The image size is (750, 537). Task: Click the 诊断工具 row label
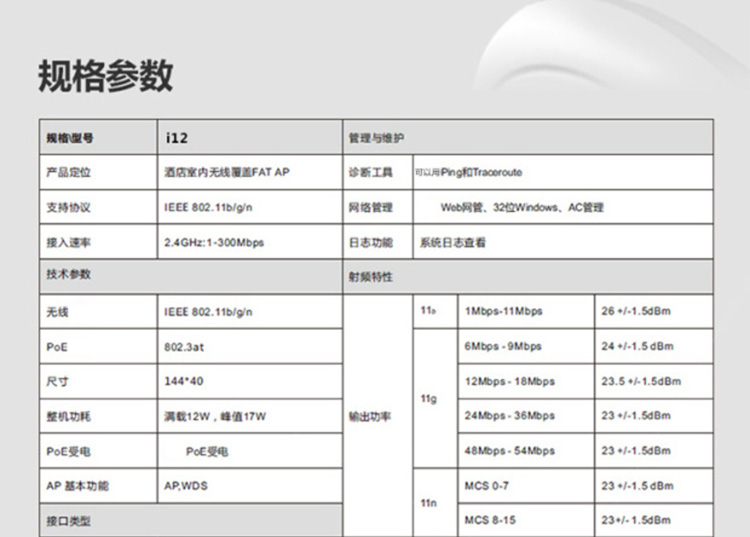tap(370, 172)
